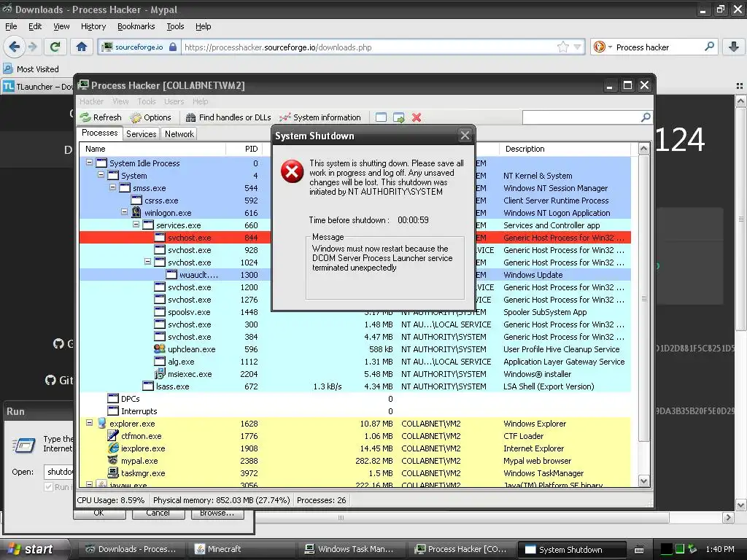
Task: Select the lsass.exe process row
Action: [x=355, y=386]
